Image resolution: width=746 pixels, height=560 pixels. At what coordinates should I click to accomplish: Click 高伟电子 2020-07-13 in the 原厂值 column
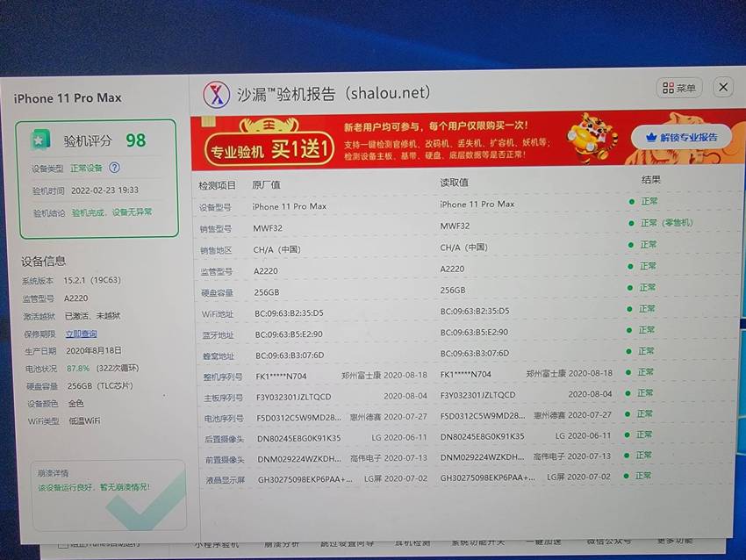[389, 458]
